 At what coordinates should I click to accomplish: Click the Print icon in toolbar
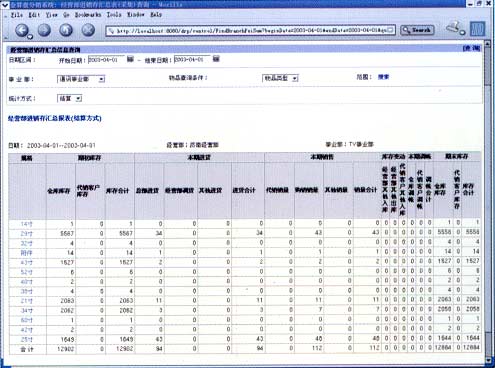[455, 28]
